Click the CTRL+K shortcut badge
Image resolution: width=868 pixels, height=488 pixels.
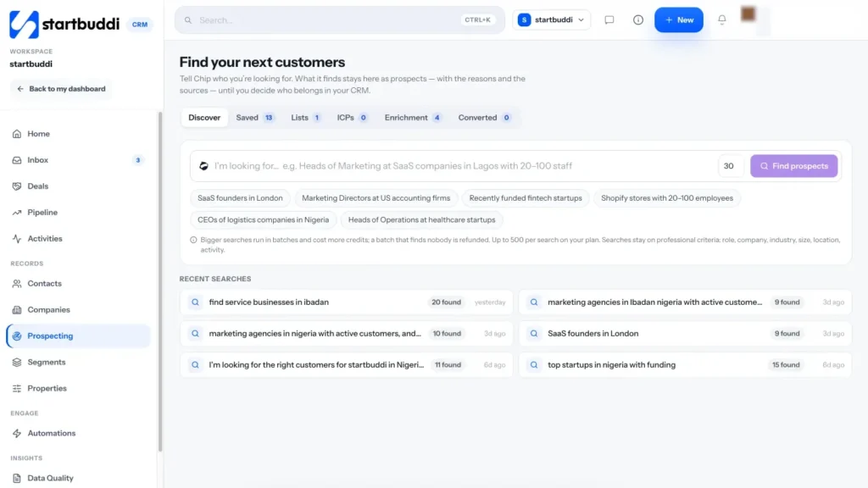(477, 20)
